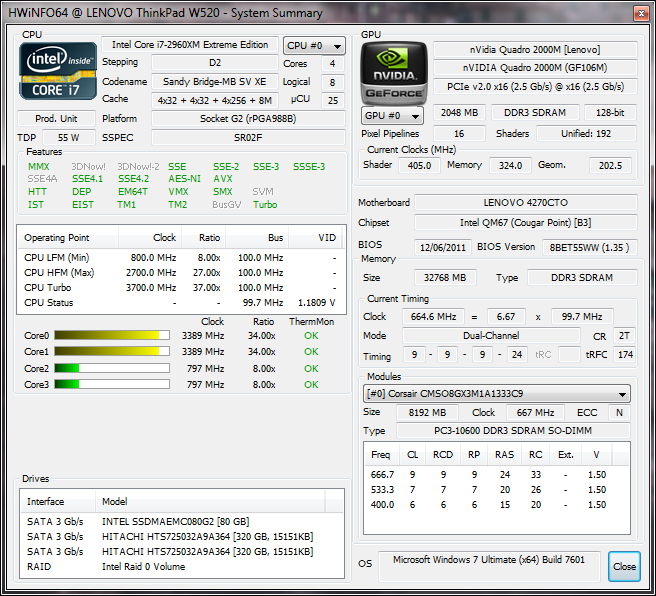Expand the Corsair memory module dropdown

(497, 394)
